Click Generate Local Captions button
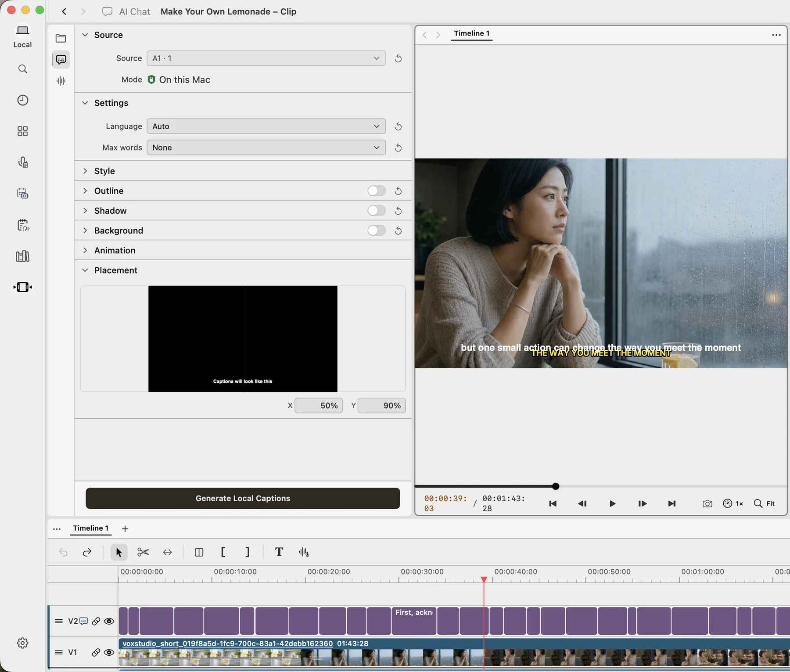This screenshot has width=790, height=672. [243, 498]
